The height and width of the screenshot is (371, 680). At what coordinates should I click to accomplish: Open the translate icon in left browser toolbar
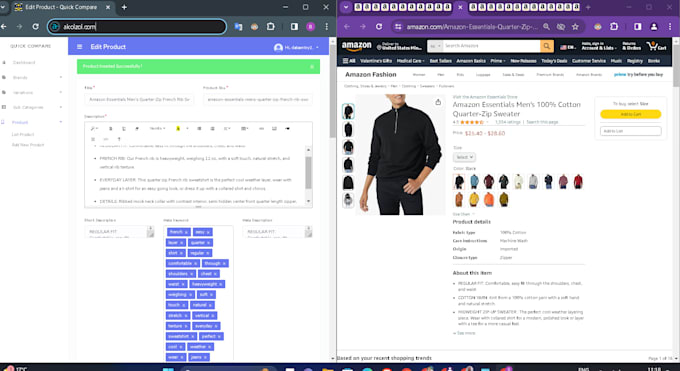[x=238, y=27]
